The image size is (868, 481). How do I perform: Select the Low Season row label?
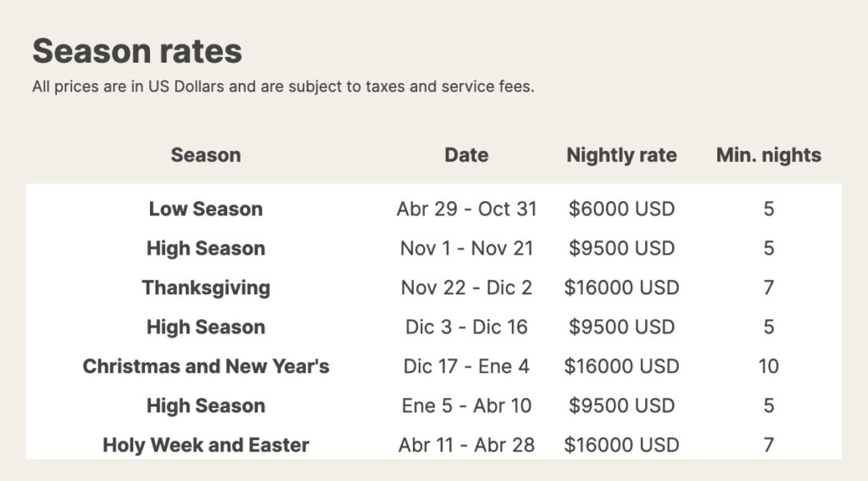pos(206,209)
